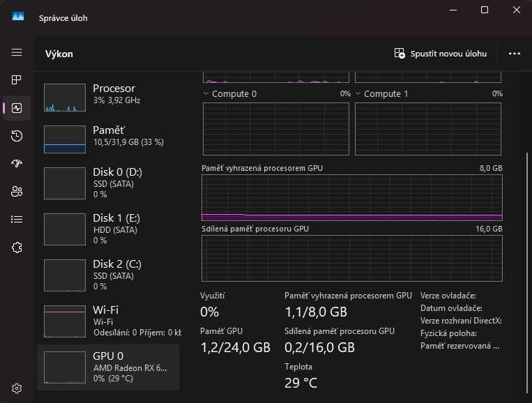
Task: Open the App history icon in sidebar
Action: pyautogui.click(x=17, y=136)
